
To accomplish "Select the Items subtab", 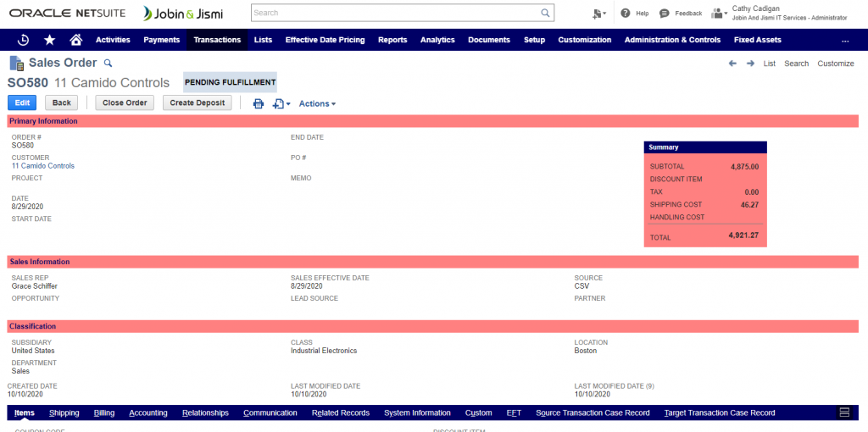I will coord(25,413).
